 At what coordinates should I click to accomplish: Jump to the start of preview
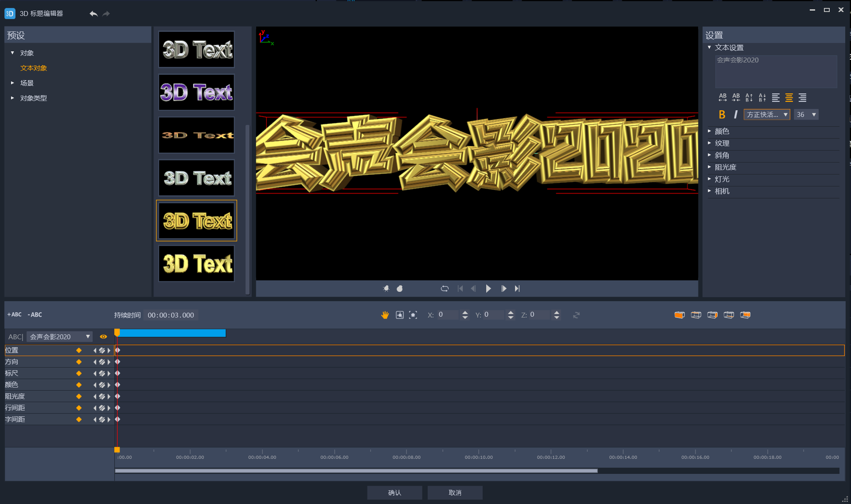460,288
